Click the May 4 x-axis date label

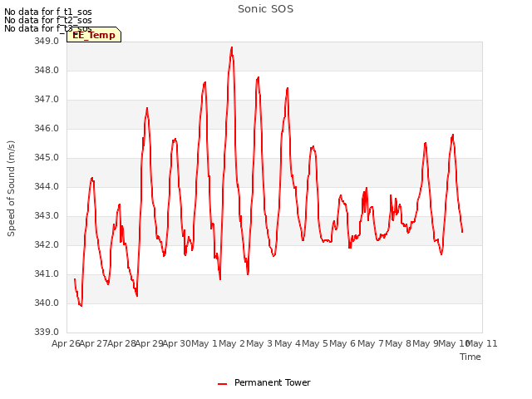point(288,344)
